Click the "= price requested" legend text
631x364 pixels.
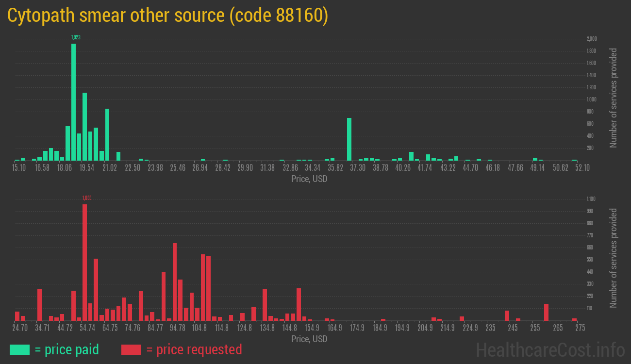click(194, 349)
